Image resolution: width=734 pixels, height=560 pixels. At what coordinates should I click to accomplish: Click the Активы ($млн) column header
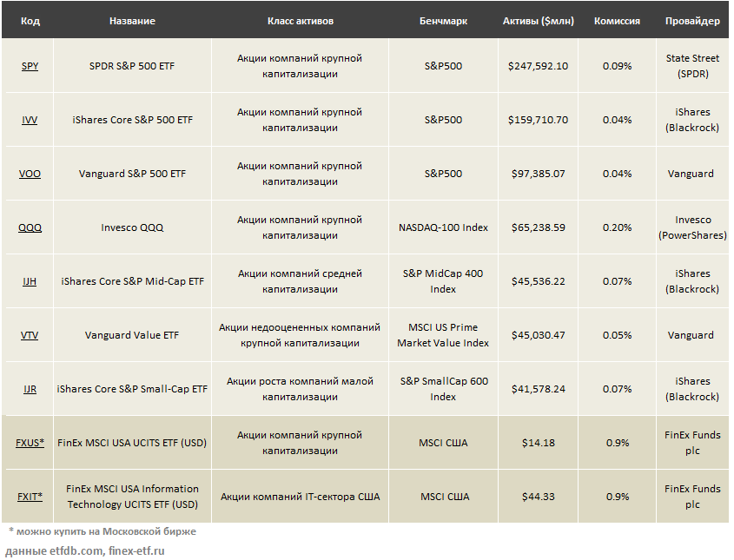click(x=538, y=21)
